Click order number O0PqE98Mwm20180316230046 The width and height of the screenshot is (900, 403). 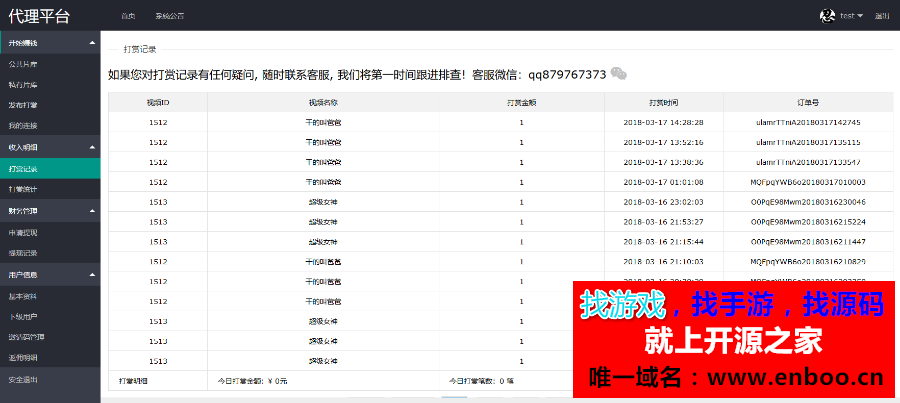pyautogui.click(x=808, y=202)
